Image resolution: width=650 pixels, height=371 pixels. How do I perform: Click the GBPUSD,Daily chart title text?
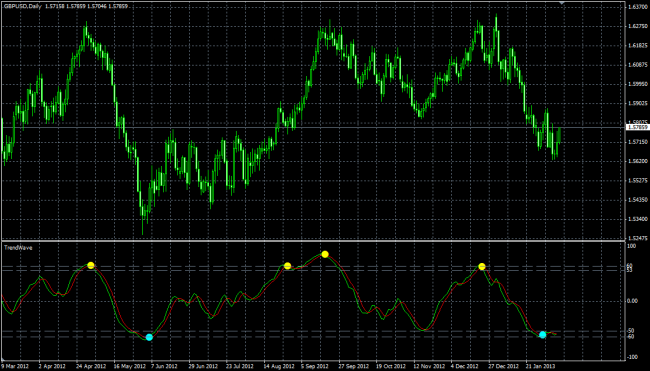22,6
